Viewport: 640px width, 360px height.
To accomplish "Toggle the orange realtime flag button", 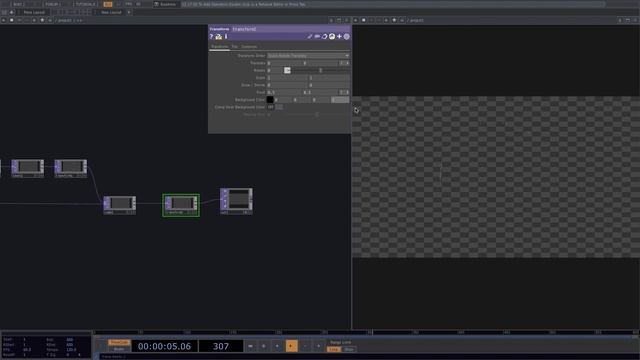I will click(x=108, y=4).
